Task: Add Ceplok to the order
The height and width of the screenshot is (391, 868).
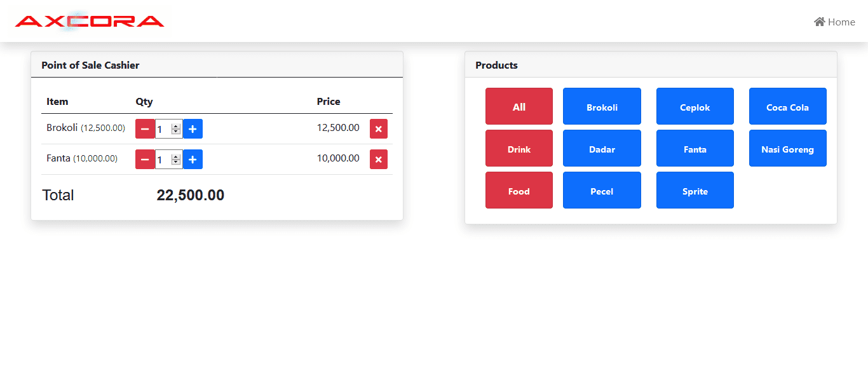Action: (x=695, y=106)
